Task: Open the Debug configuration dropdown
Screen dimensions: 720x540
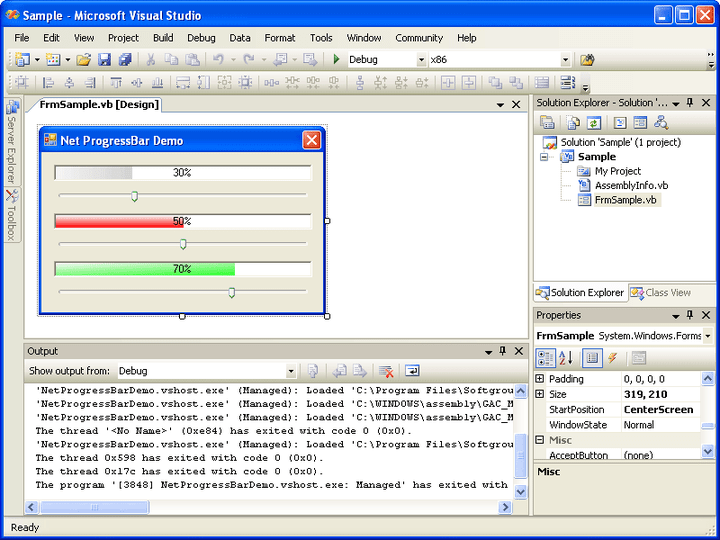Action: tap(420, 60)
